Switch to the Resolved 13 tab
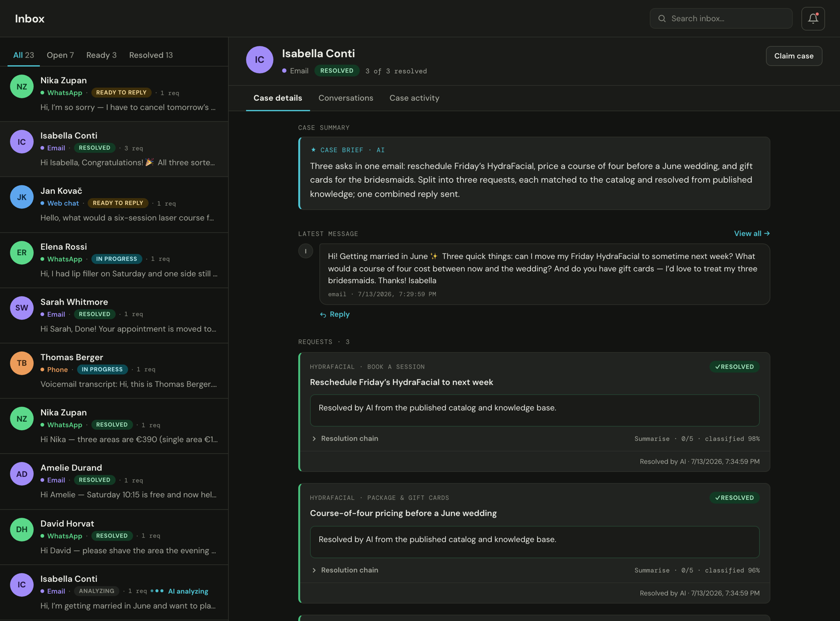840x621 pixels. coord(151,55)
